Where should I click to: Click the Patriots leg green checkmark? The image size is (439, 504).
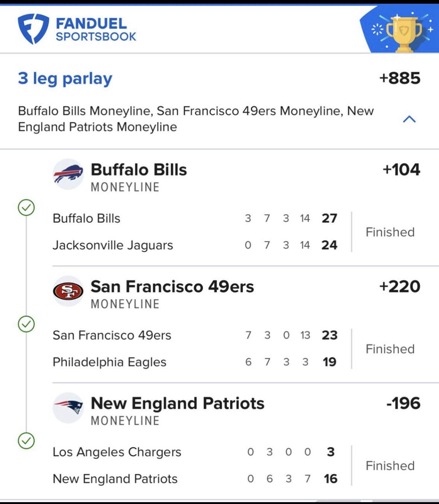coord(26,441)
